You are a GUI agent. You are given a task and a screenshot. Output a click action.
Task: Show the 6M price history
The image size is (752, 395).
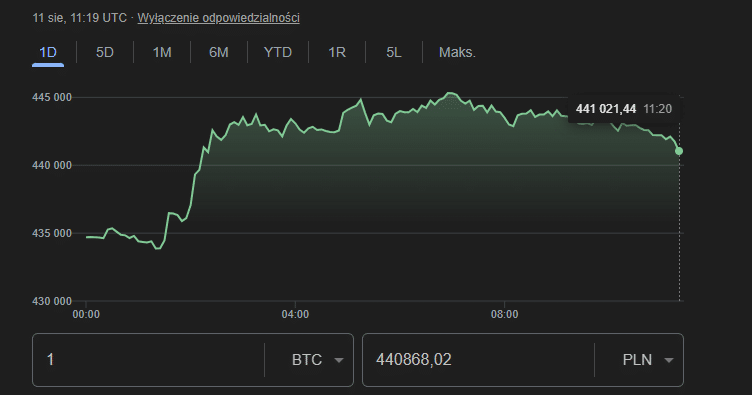point(219,52)
